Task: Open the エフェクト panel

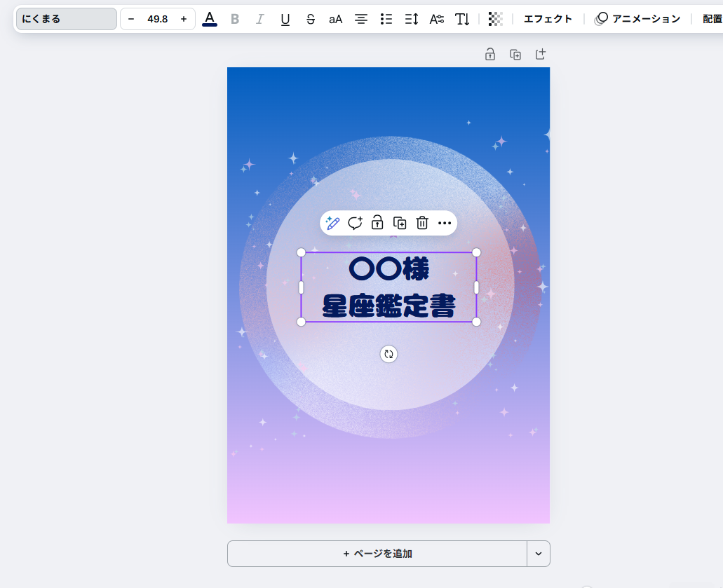Action: tap(548, 19)
